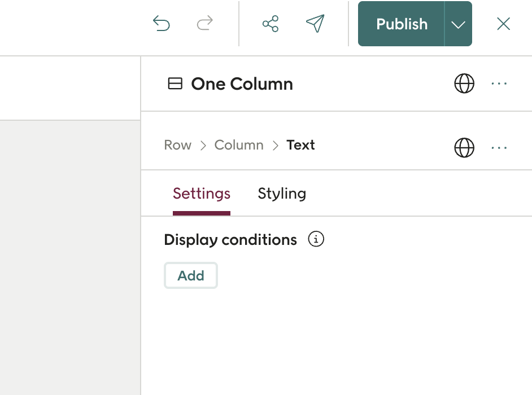Viewport: 532px width, 395px height.
Task: Add a display condition
Action: click(191, 275)
